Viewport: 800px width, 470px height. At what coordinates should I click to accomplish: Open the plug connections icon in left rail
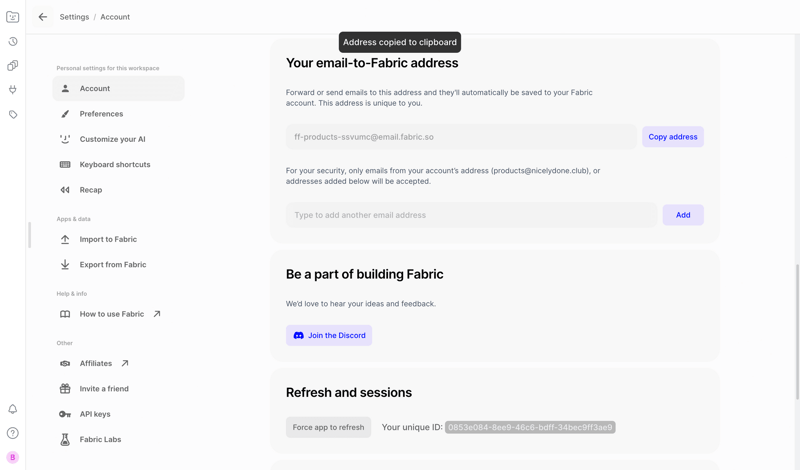(x=13, y=90)
